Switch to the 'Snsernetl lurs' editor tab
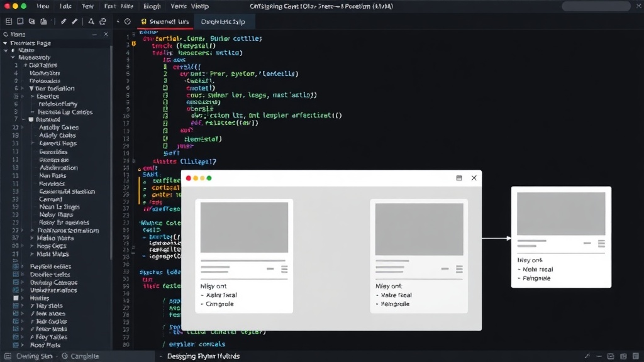 point(165,21)
